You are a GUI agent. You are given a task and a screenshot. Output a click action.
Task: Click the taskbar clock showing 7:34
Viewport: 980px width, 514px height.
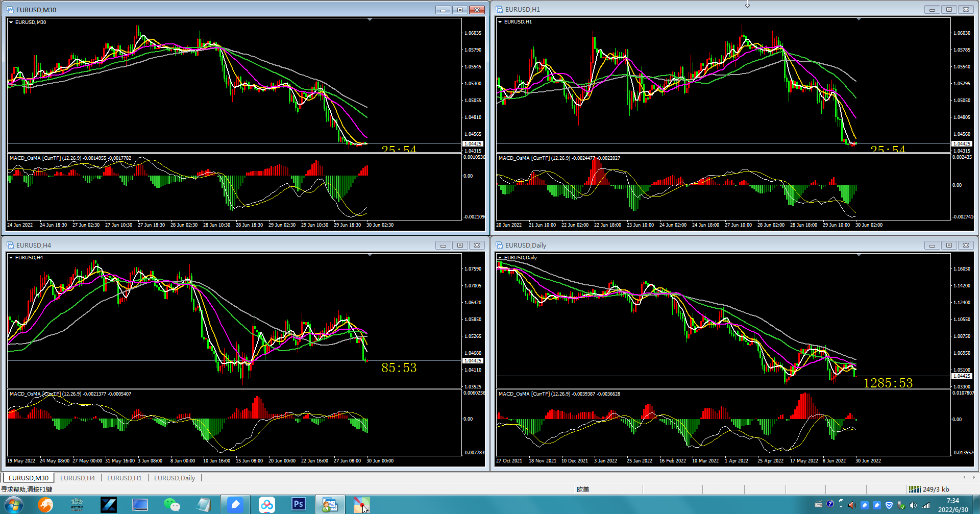click(952, 501)
